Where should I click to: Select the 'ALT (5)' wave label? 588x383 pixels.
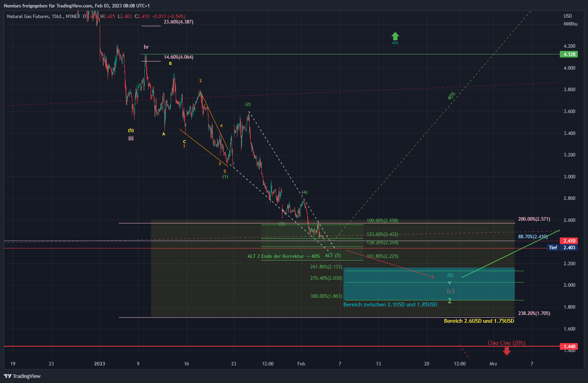coord(333,255)
